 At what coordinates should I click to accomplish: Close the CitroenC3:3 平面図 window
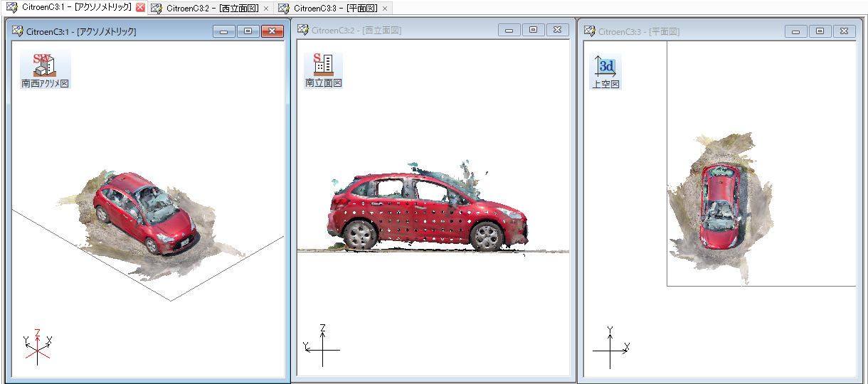844,31
